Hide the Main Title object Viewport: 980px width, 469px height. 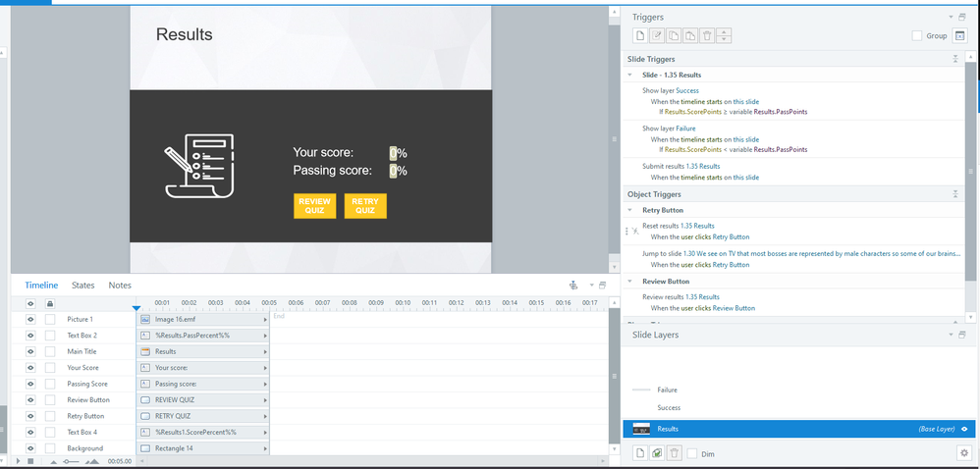click(x=29, y=351)
